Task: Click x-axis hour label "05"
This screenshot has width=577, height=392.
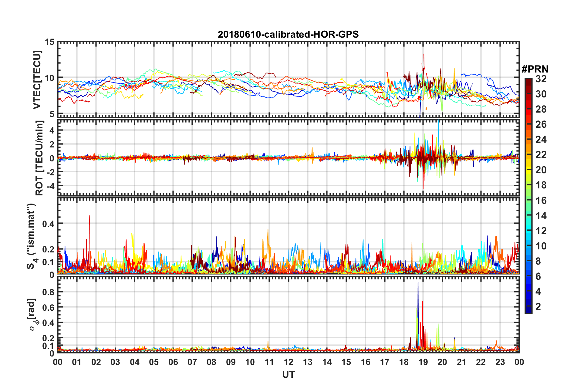Action: click(x=154, y=362)
